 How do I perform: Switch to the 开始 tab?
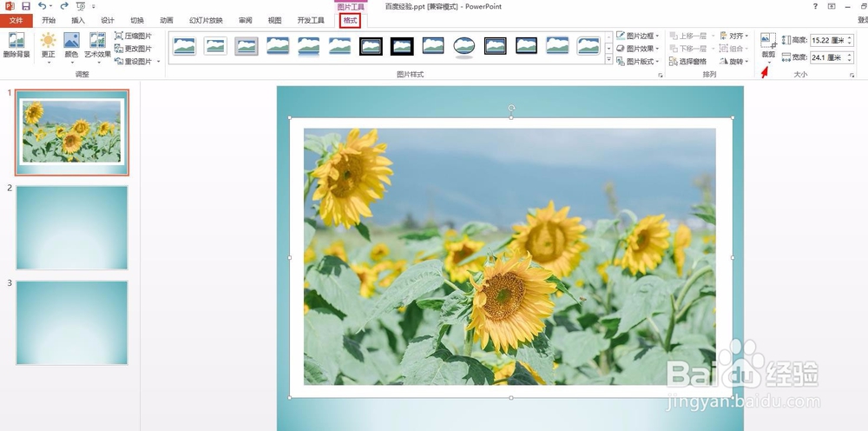click(49, 21)
